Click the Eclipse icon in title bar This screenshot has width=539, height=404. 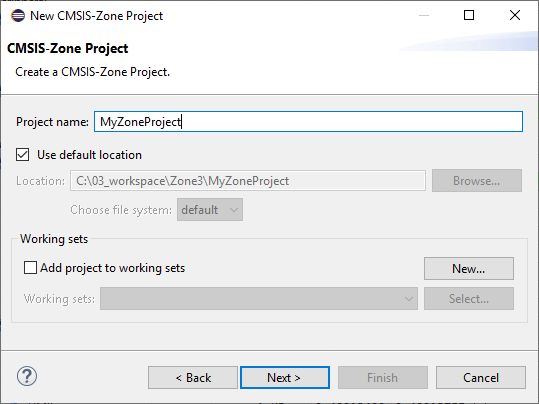[x=18, y=16]
